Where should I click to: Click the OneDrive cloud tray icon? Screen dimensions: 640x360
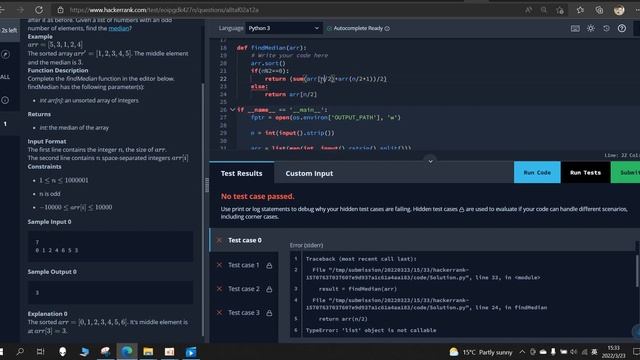[543, 352]
